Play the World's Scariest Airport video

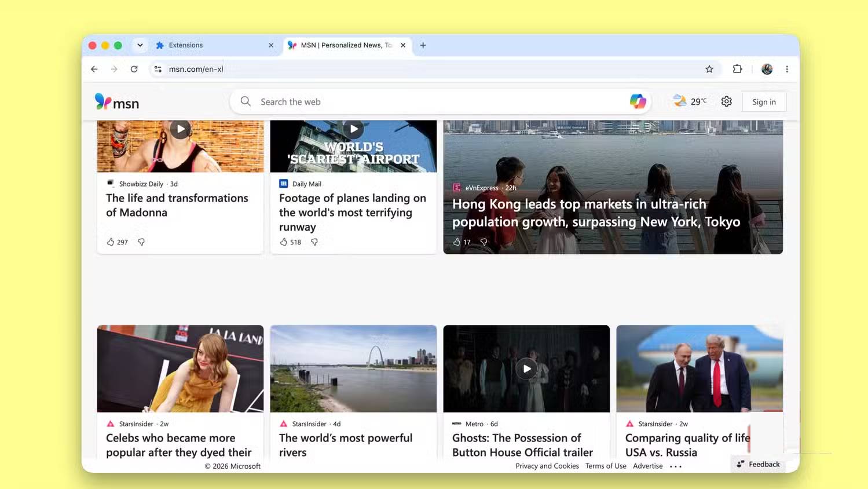pyautogui.click(x=354, y=128)
